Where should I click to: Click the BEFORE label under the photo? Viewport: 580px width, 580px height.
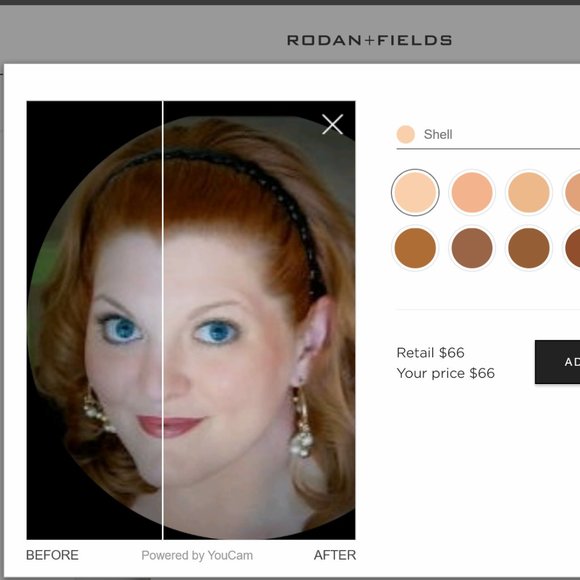pos(52,555)
